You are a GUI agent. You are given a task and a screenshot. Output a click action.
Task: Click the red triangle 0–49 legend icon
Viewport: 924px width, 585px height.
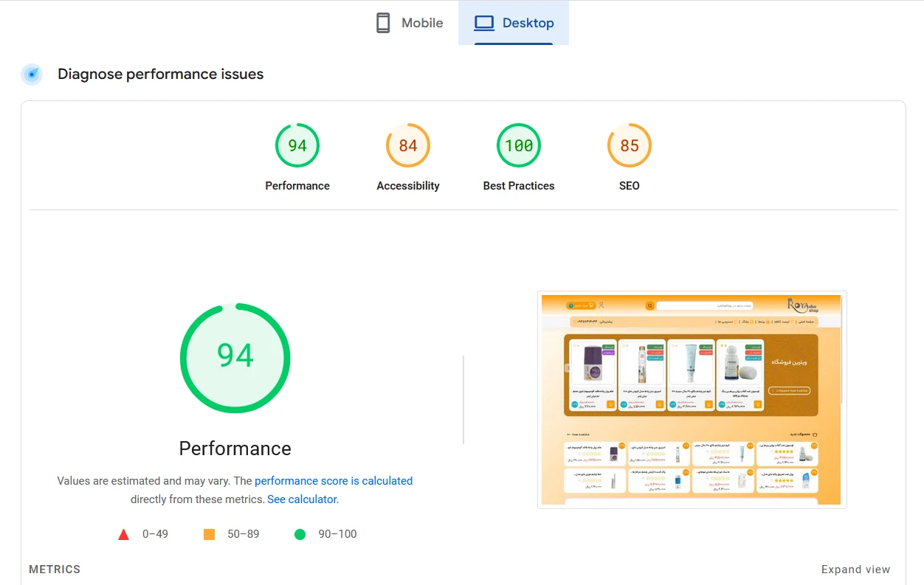coord(124,534)
